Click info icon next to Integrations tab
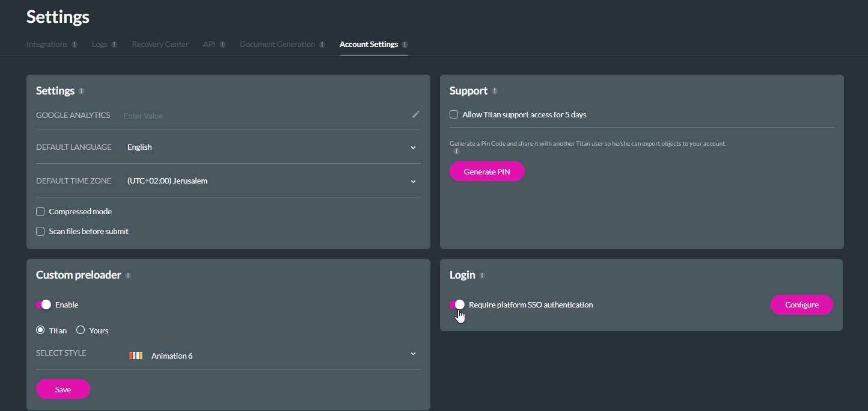 pos(75,45)
